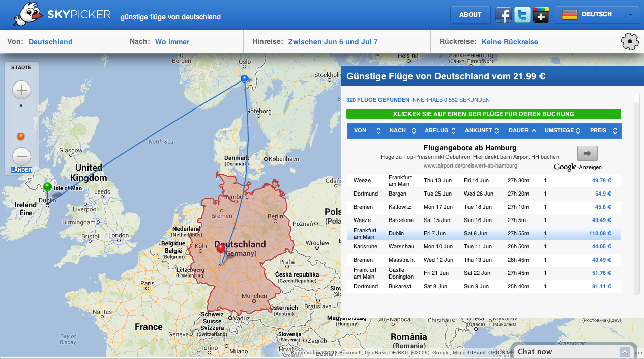Viewport: 644px width, 359px height.
Task: Open the Deutsch language dropdown
Action: point(597,15)
